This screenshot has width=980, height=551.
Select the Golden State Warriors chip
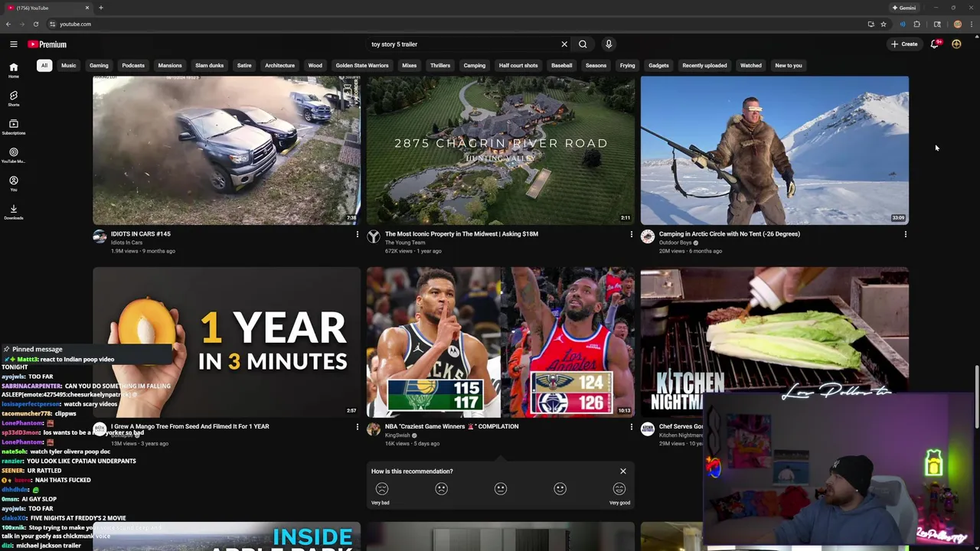362,65
